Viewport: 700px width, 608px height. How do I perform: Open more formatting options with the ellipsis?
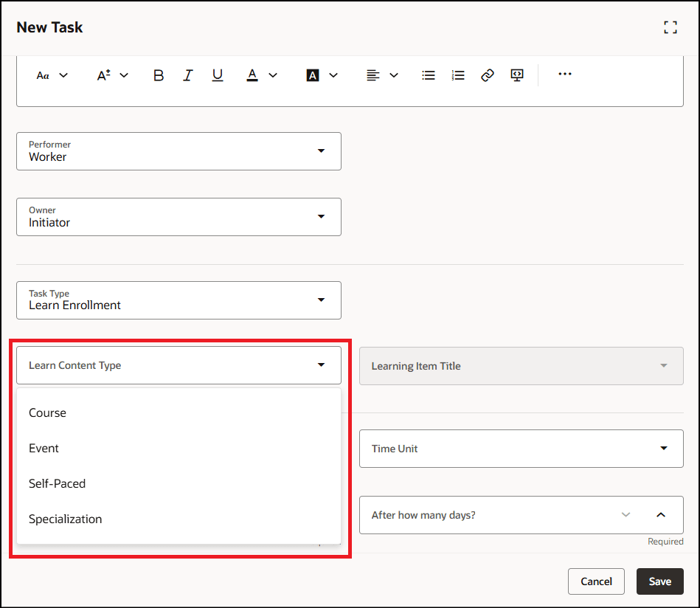pyautogui.click(x=565, y=75)
